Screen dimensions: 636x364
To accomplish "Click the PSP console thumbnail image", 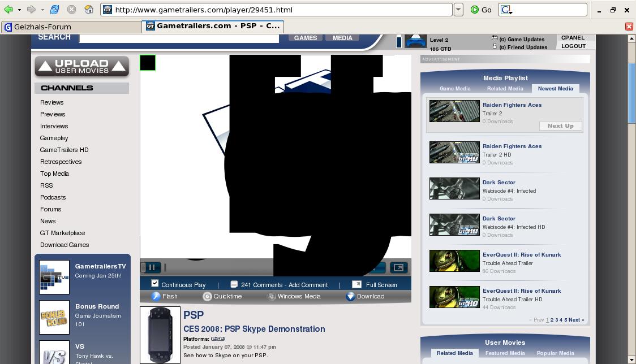I will pyautogui.click(x=160, y=335).
